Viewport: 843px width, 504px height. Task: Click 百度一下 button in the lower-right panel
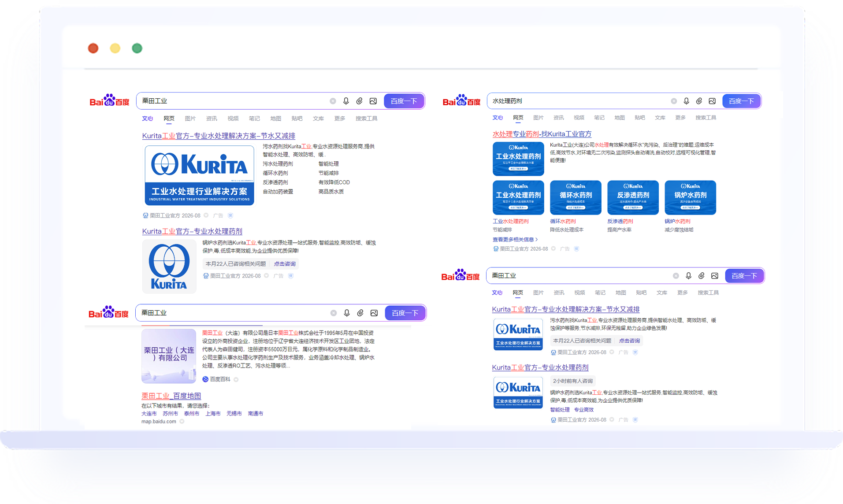point(744,276)
